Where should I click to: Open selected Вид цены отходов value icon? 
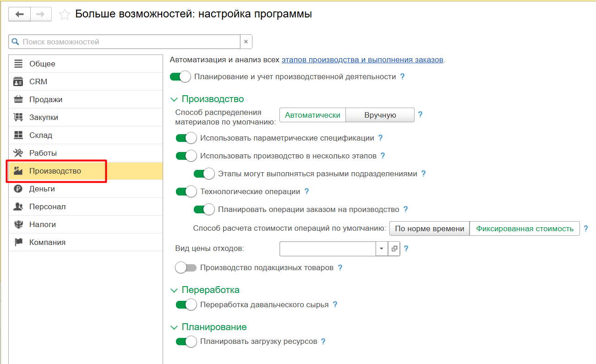[x=394, y=249]
